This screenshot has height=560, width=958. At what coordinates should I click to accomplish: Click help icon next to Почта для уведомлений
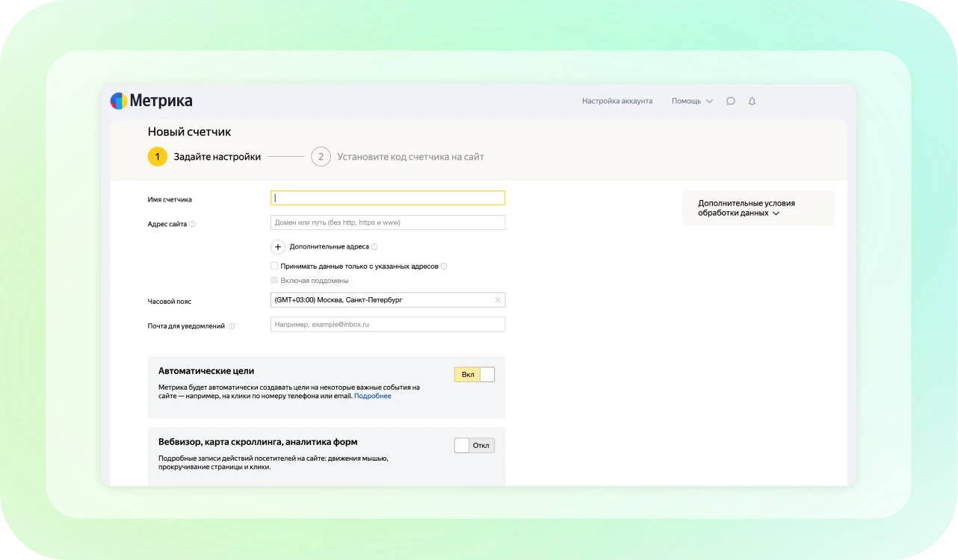pyautogui.click(x=232, y=326)
